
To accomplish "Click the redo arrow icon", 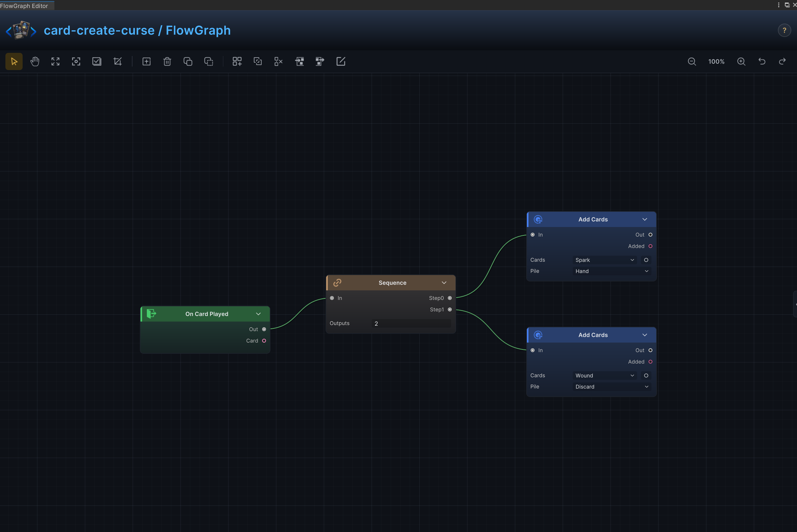I will [x=782, y=61].
